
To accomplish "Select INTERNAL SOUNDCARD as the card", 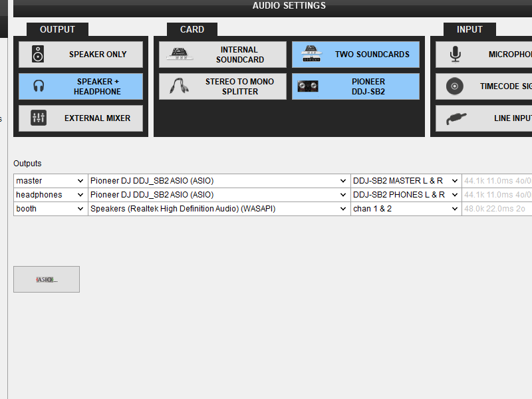I will click(223, 55).
